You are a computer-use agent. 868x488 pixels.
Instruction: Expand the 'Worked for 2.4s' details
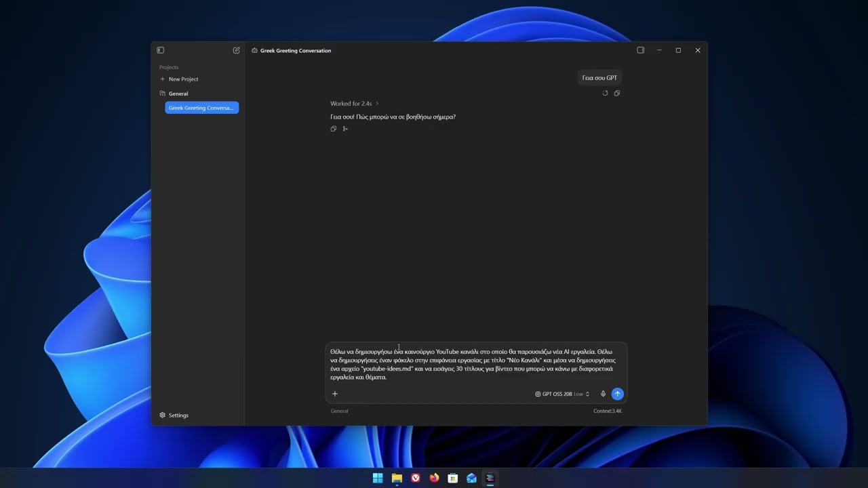355,104
